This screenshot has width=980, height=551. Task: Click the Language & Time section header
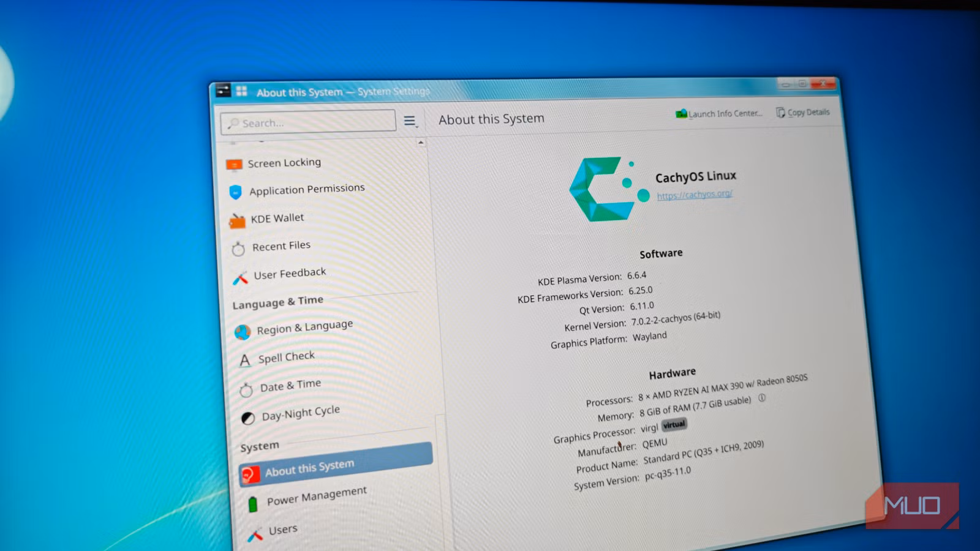tap(277, 302)
